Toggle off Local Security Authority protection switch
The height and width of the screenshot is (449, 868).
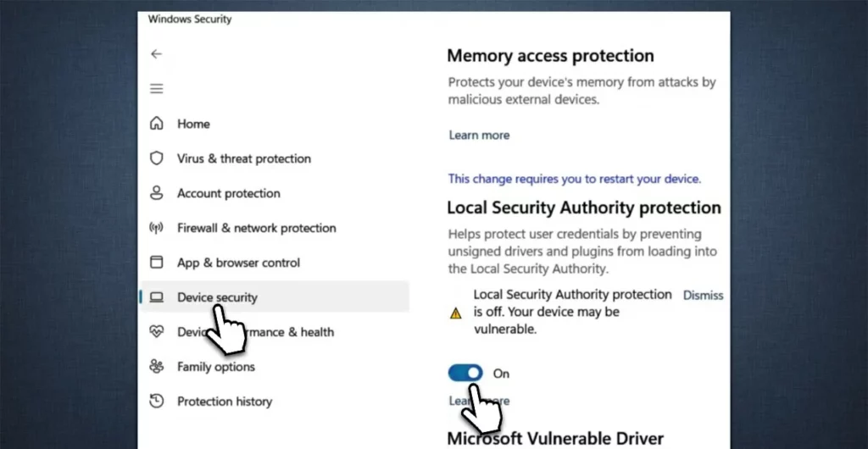click(x=465, y=373)
